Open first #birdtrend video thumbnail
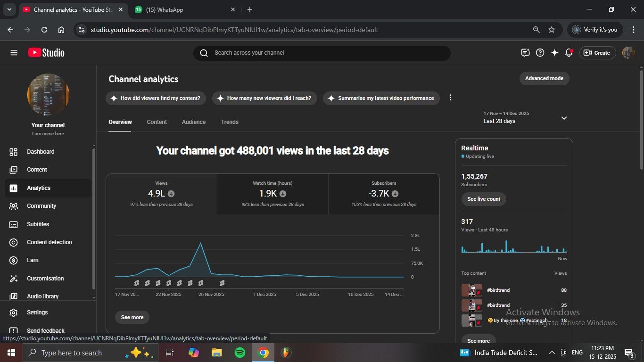The image size is (644, 362). pos(471,290)
